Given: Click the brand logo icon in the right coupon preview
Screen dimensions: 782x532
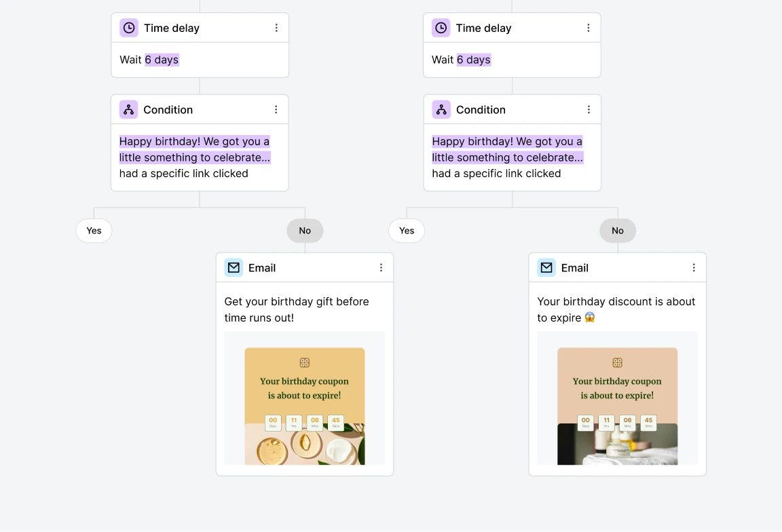Looking at the screenshot, I should coord(616,362).
